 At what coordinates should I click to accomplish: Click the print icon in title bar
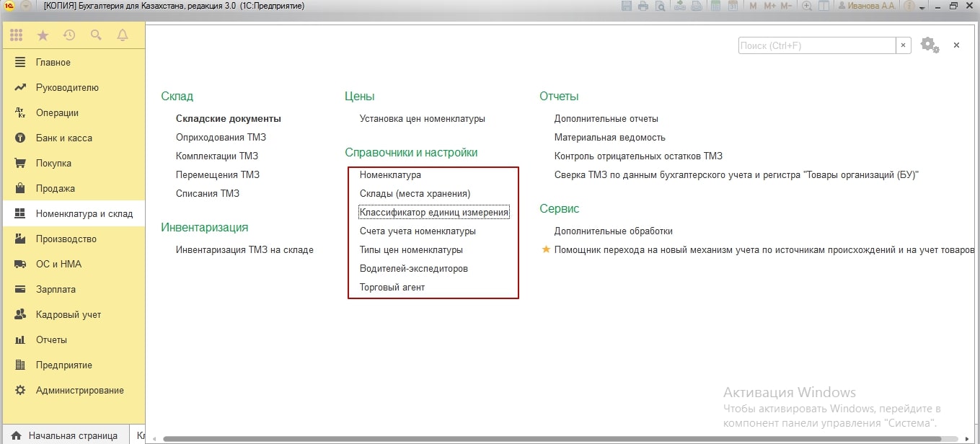643,6
